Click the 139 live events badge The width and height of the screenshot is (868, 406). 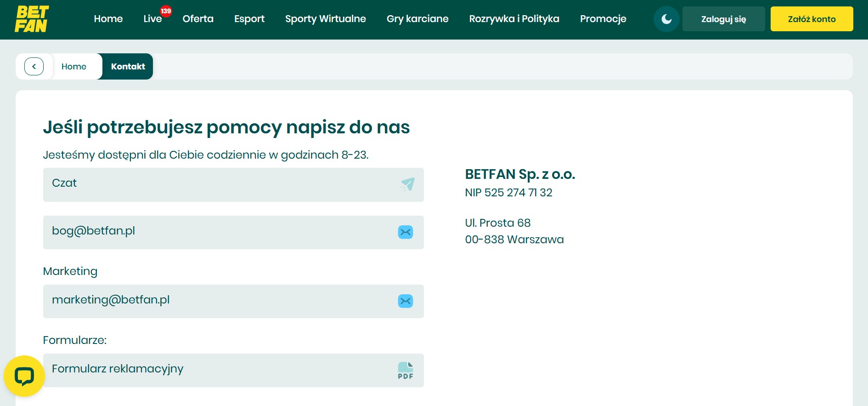[166, 11]
